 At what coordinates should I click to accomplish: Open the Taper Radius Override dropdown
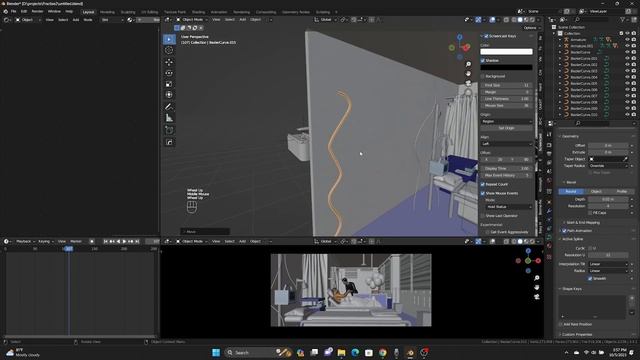click(x=608, y=166)
